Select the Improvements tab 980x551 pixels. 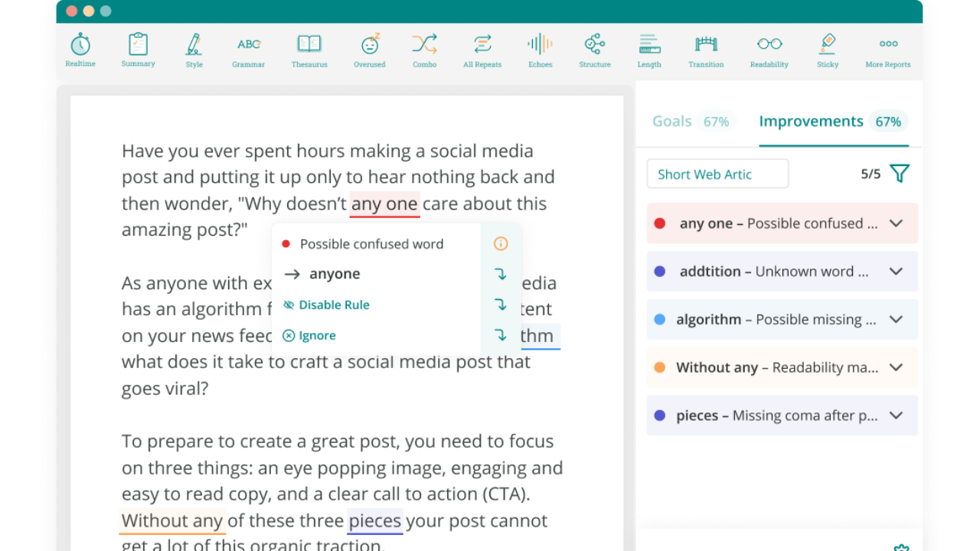click(x=811, y=121)
